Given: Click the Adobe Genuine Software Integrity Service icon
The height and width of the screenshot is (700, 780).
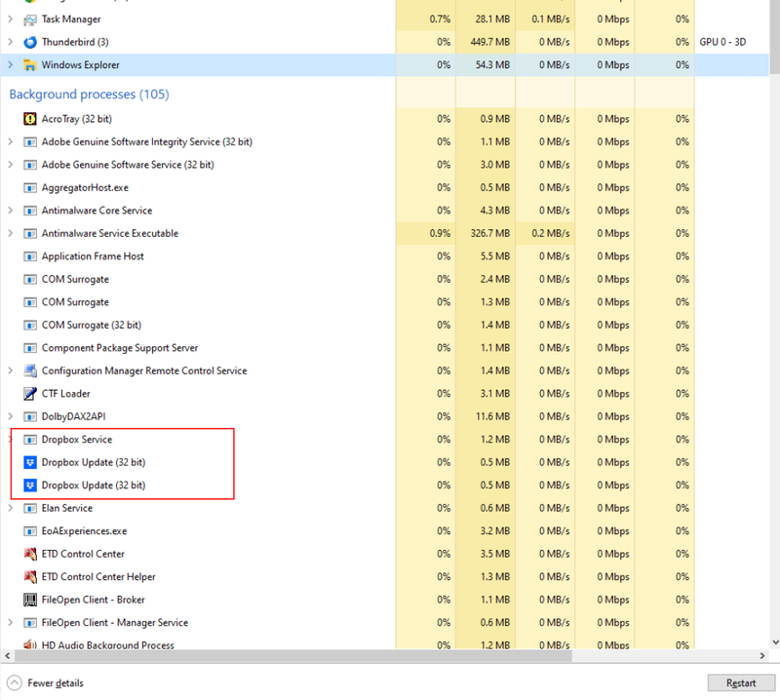Looking at the screenshot, I should click(30, 141).
